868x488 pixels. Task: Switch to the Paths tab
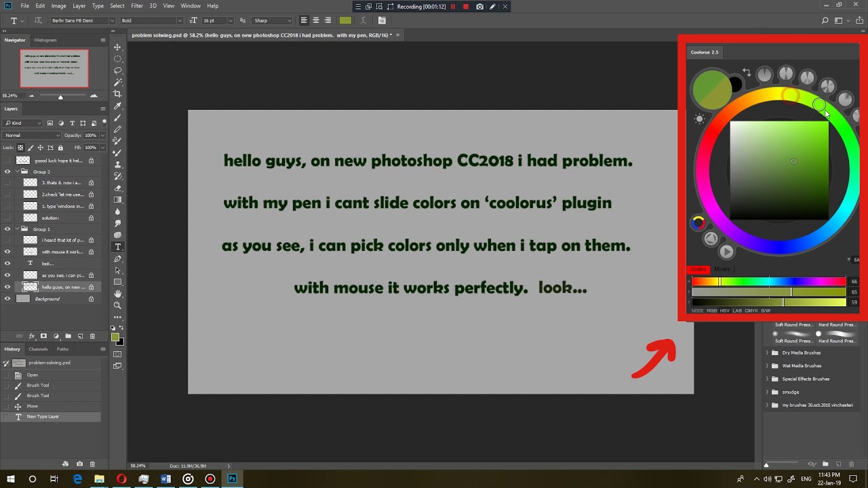pyautogui.click(x=62, y=349)
